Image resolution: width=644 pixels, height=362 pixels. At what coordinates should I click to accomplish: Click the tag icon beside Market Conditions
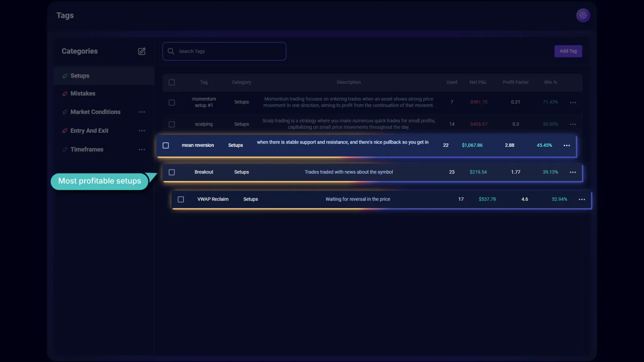pyautogui.click(x=65, y=112)
